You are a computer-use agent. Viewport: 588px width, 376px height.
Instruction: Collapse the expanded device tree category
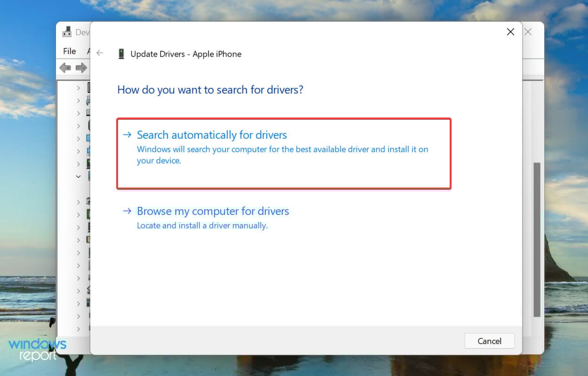point(79,177)
